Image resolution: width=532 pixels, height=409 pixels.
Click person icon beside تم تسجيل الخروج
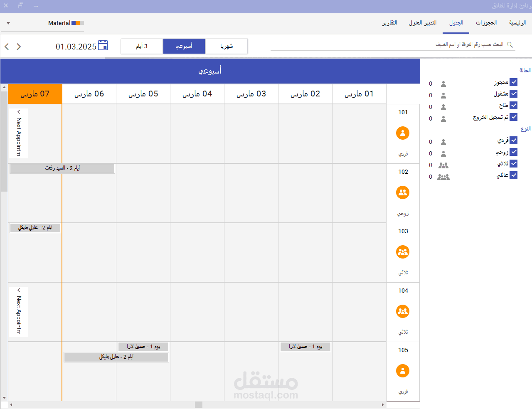(443, 118)
